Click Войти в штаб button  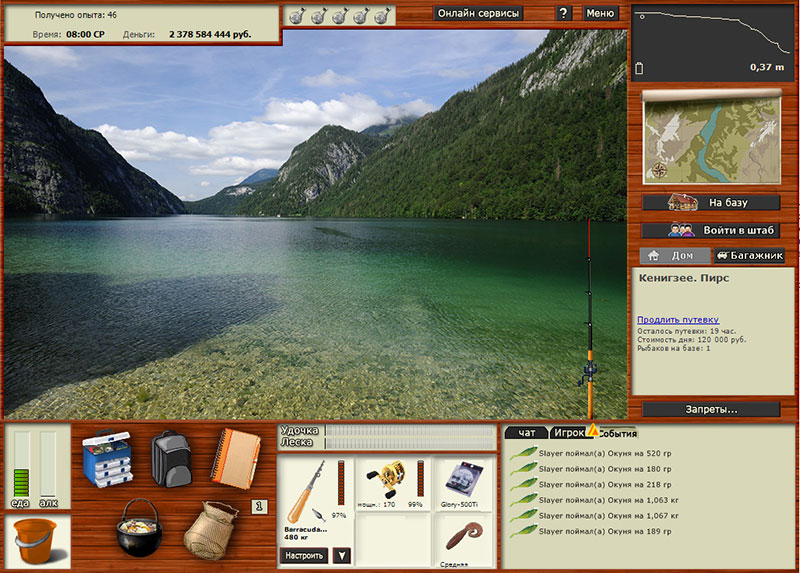711,230
